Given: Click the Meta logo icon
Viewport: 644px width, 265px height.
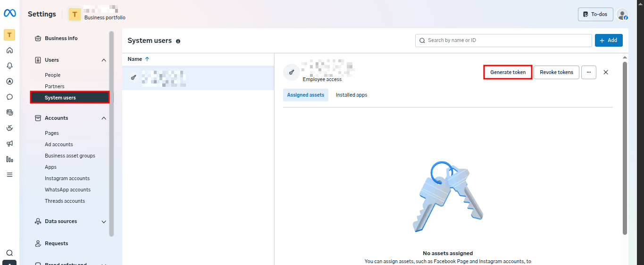Looking at the screenshot, I should (x=10, y=14).
